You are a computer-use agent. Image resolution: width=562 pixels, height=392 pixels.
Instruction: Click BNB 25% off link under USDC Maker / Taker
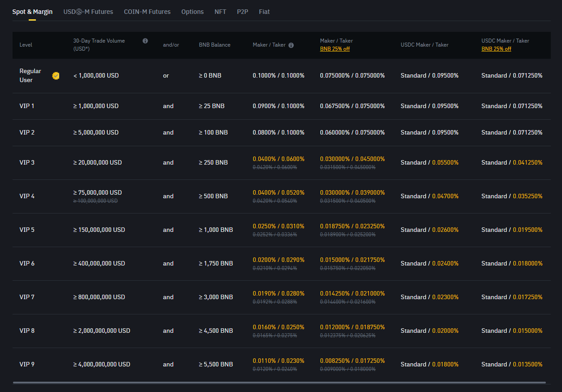pyautogui.click(x=497, y=49)
